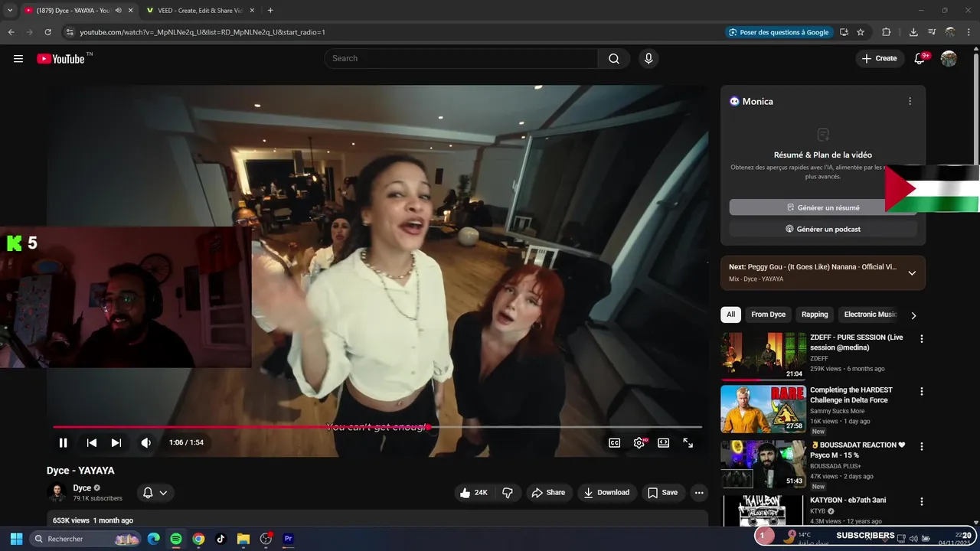Expand the Next: Peggy Gou mix panel
The height and width of the screenshot is (551, 980).
point(912,273)
